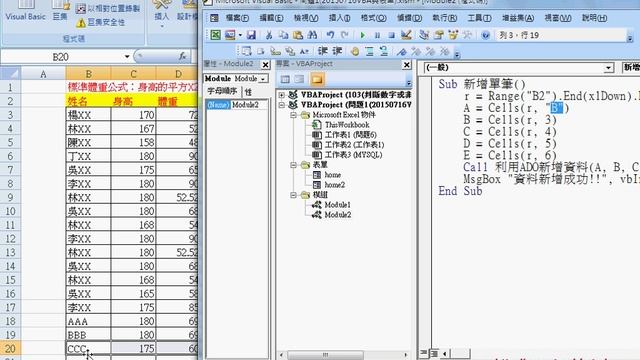Open the Name Box dropdown arrow in Excel
The height and width of the screenshot is (360, 640).
[x=127, y=56]
